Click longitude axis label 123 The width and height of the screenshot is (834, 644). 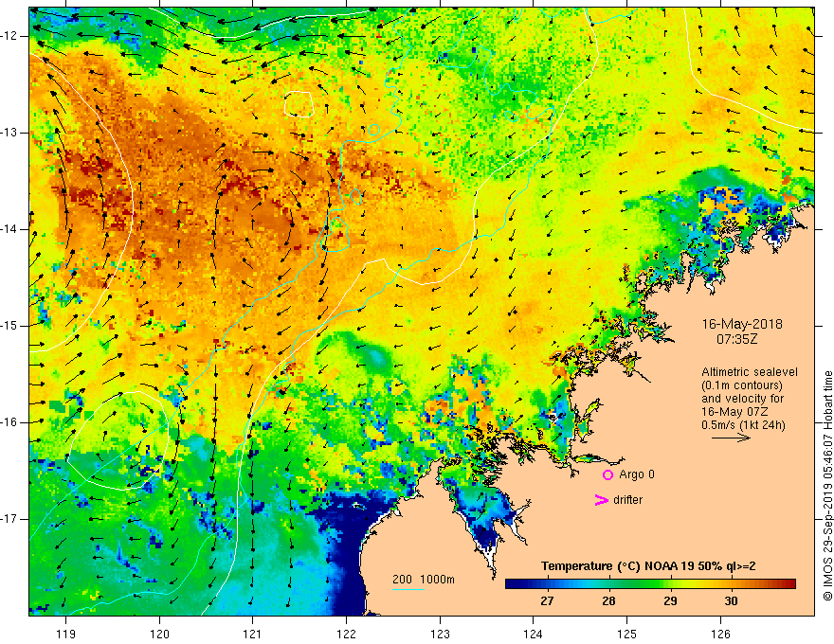pos(440,634)
